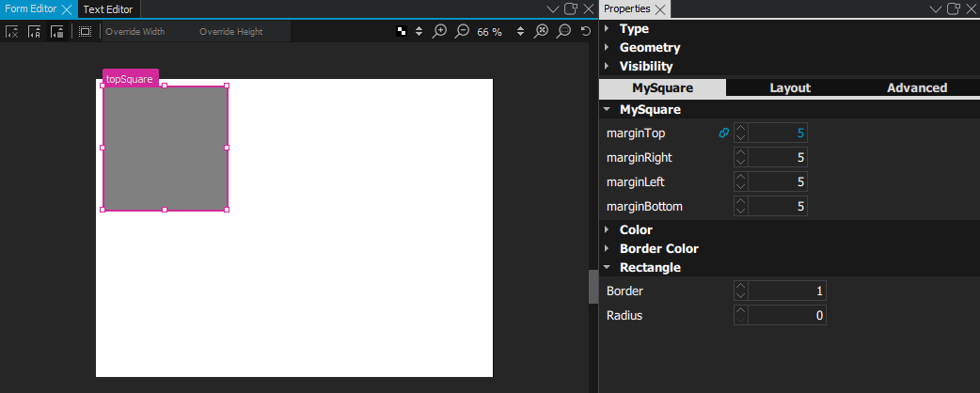Decrease the marginTop value

pyautogui.click(x=740, y=137)
